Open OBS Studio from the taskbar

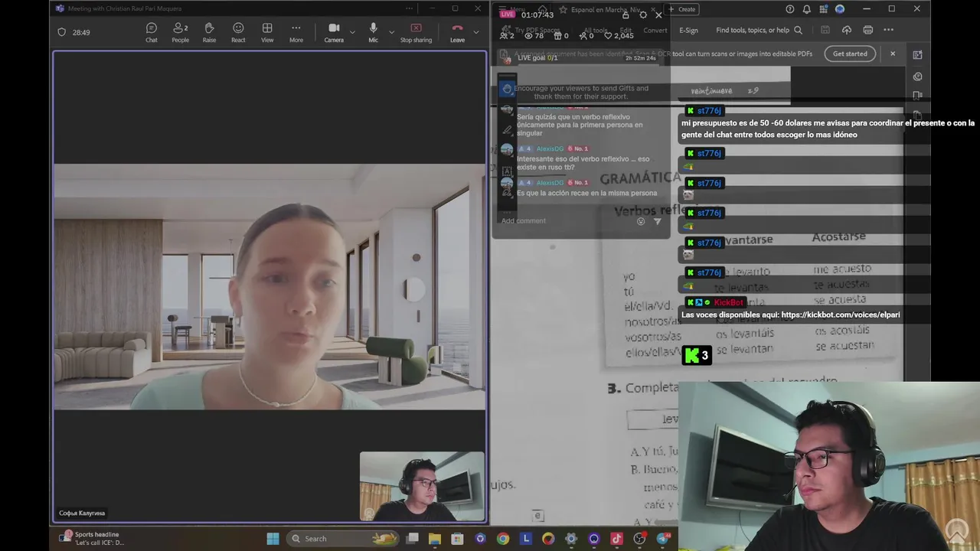[639, 539]
